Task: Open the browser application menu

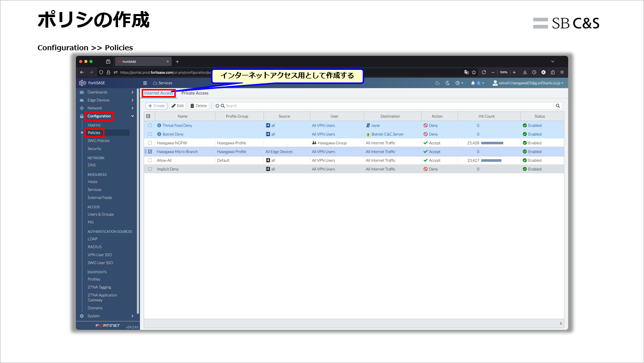Action: coord(562,72)
